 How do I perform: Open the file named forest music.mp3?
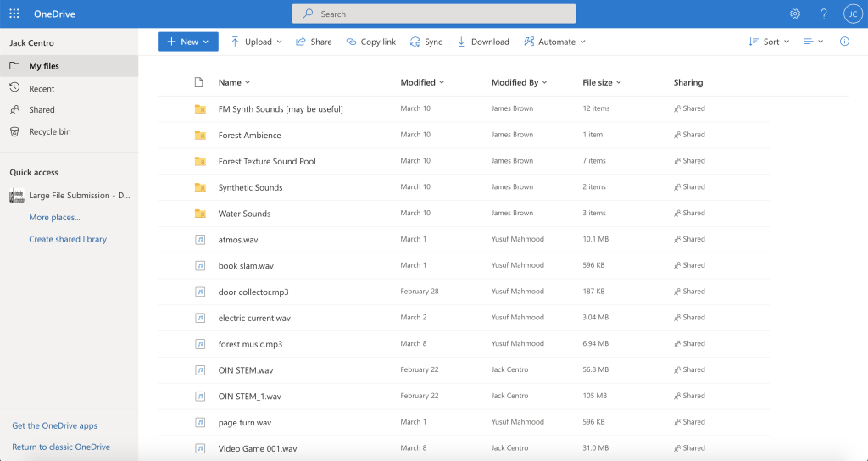[x=250, y=344]
